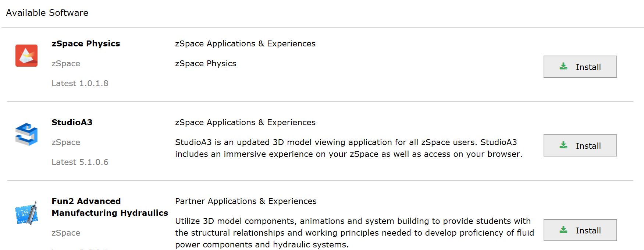644x250 pixels.
Task: Click the zSpace publisher name under zSpace Physics
Action: pyautogui.click(x=65, y=63)
